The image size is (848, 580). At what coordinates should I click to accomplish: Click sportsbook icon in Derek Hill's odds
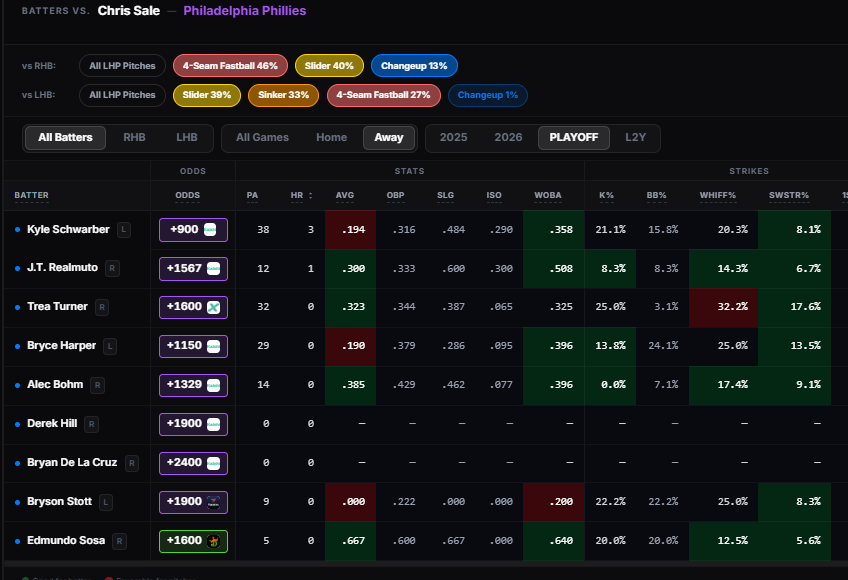pyautogui.click(x=214, y=424)
